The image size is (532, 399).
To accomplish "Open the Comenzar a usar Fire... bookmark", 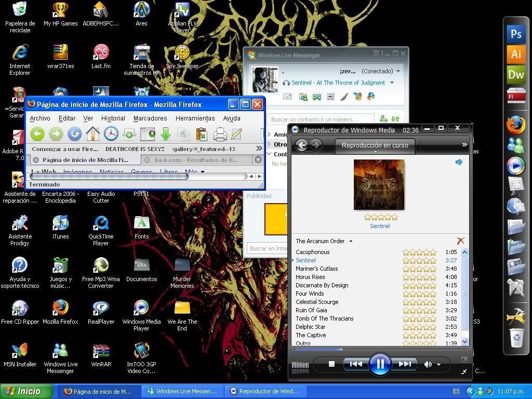I will (x=65, y=149).
